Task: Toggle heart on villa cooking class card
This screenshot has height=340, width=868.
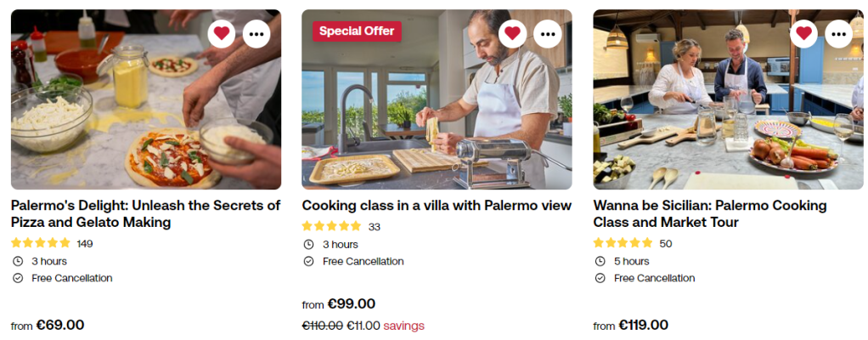Action: click(512, 33)
